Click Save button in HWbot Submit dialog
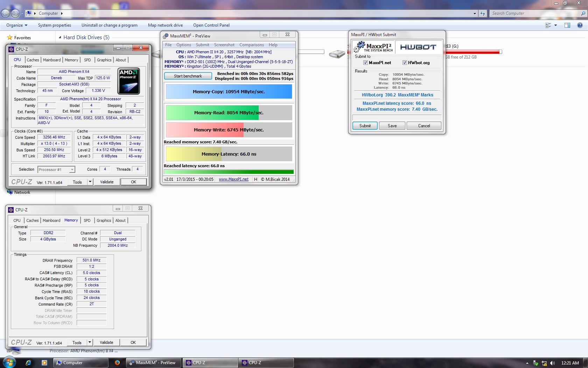The width and height of the screenshot is (588, 368). (x=392, y=126)
